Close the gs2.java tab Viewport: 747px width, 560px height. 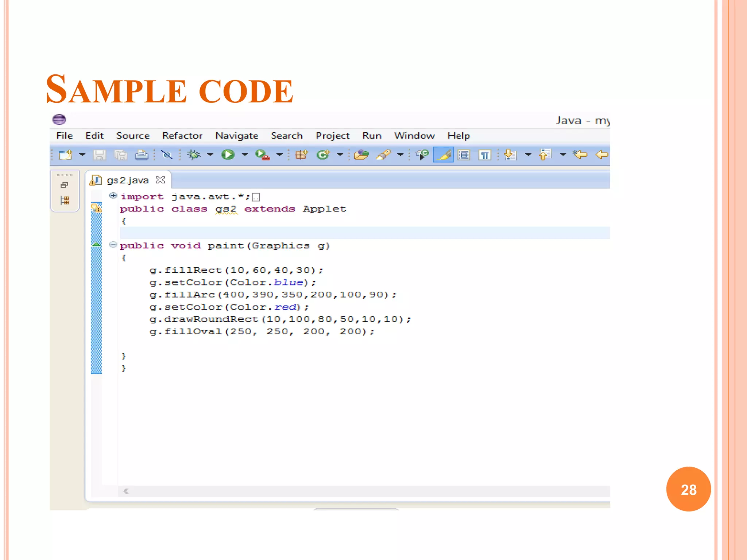tap(160, 180)
